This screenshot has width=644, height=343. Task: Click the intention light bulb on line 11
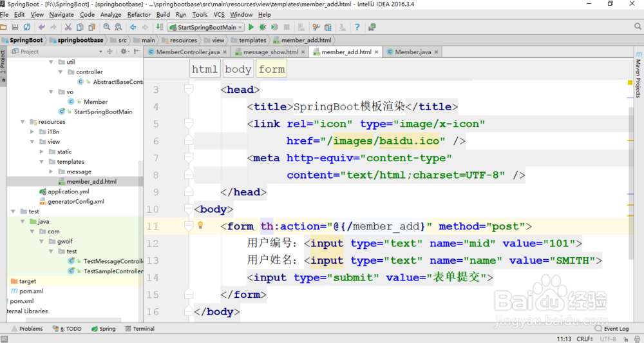click(200, 225)
